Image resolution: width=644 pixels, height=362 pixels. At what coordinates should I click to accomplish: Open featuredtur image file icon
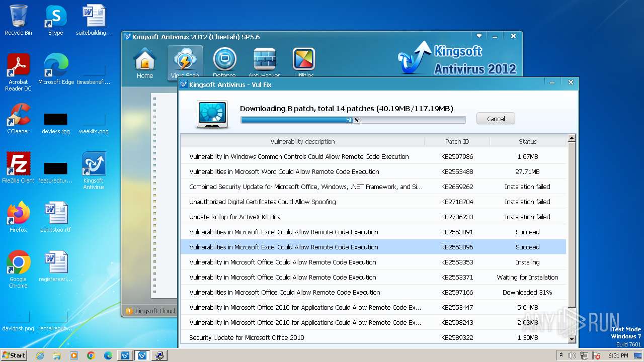56,172
